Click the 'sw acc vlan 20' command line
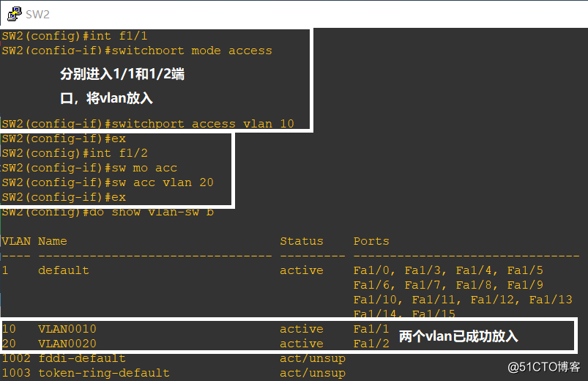 pyautogui.click(x=108, y=182)
